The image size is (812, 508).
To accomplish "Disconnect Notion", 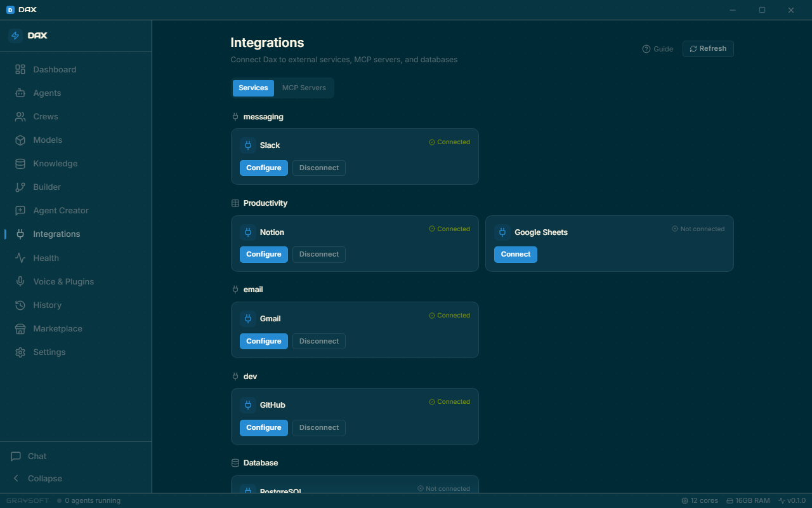I will coord(319,254).
